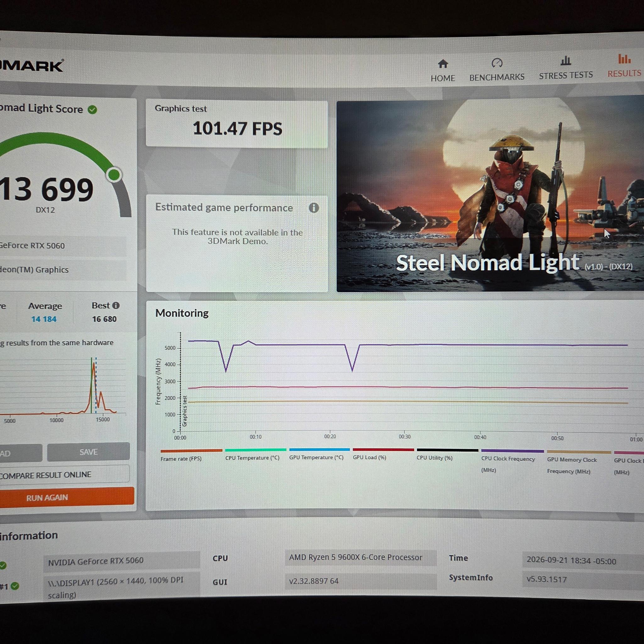This screenshot has height=644, width=644.
Task: Click the average score 14 184
Action: [x=44, y=319]
